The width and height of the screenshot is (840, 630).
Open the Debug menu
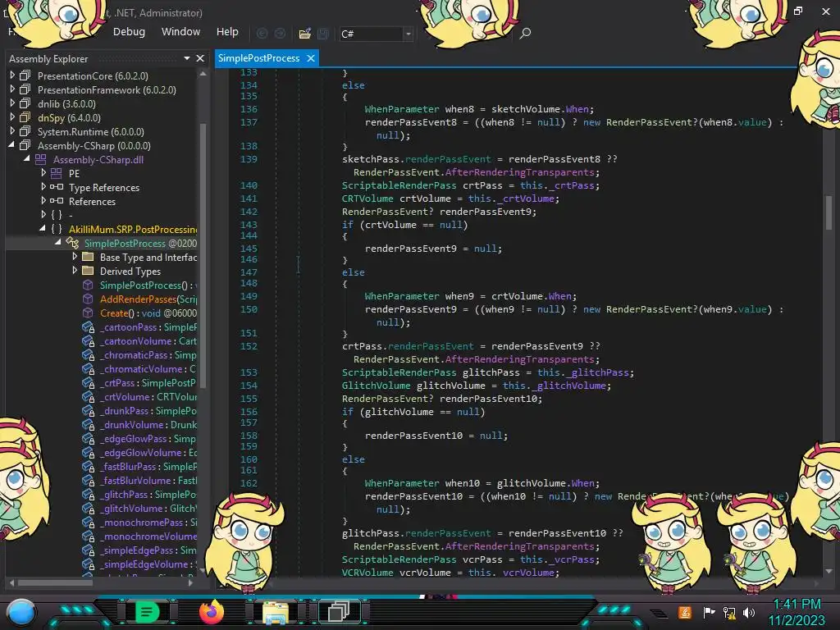point(129,32)
